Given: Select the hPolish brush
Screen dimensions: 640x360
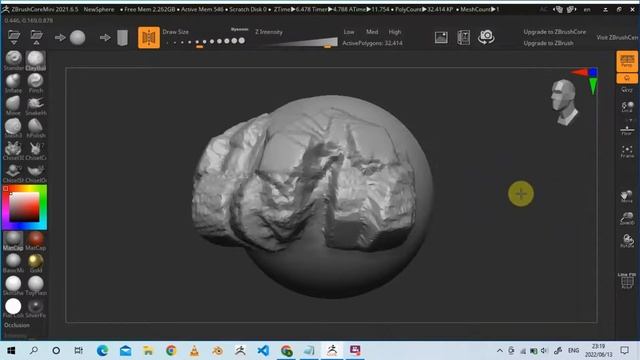Looking at the screenshot, I should click(36, 128).
